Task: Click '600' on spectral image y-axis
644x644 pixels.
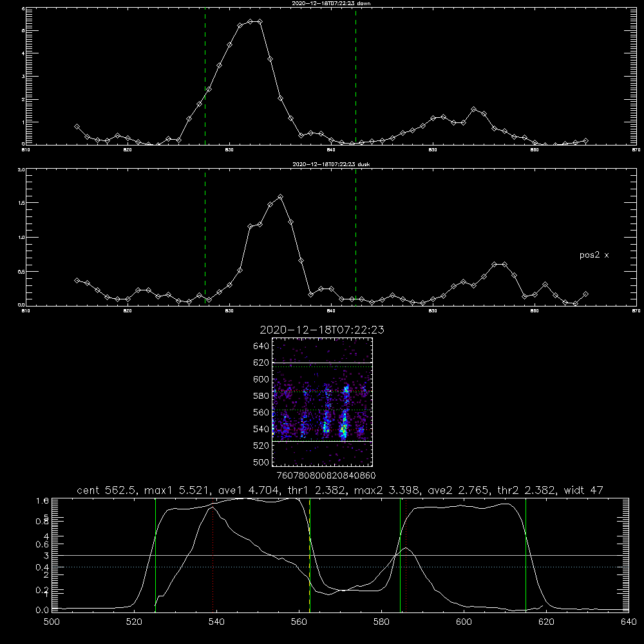Action: click(x=261, y=379)
